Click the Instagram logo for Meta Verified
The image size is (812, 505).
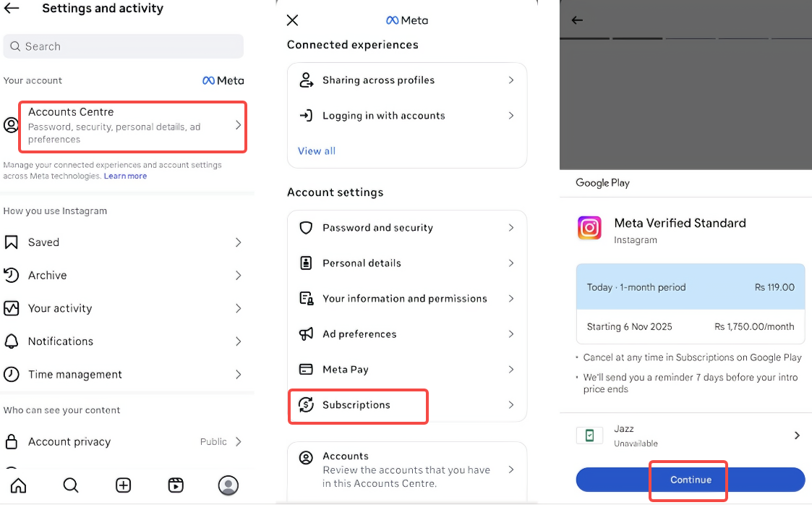tap(590, 228)
